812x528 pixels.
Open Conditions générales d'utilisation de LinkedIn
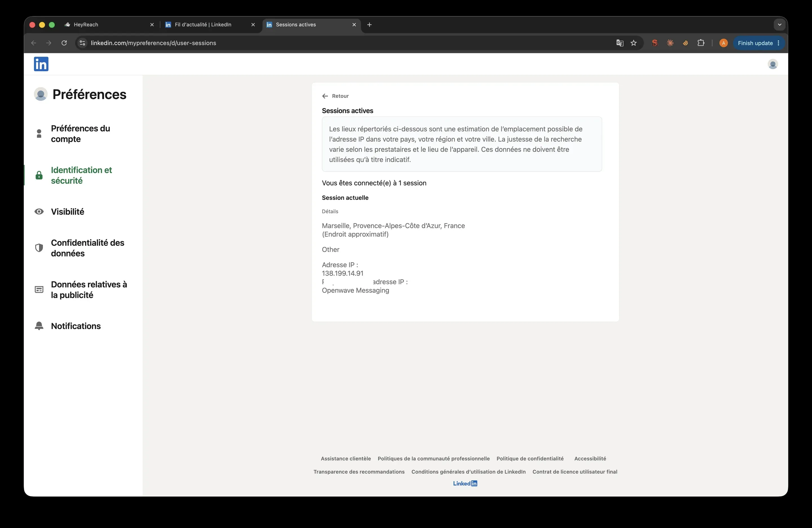click(468, 472)
